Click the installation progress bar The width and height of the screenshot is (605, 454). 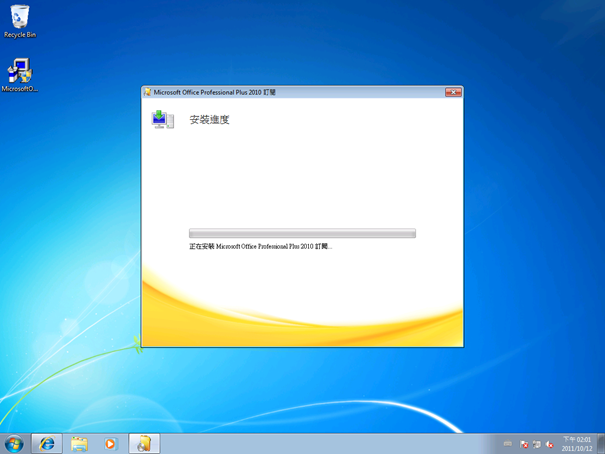pos(302,233)
